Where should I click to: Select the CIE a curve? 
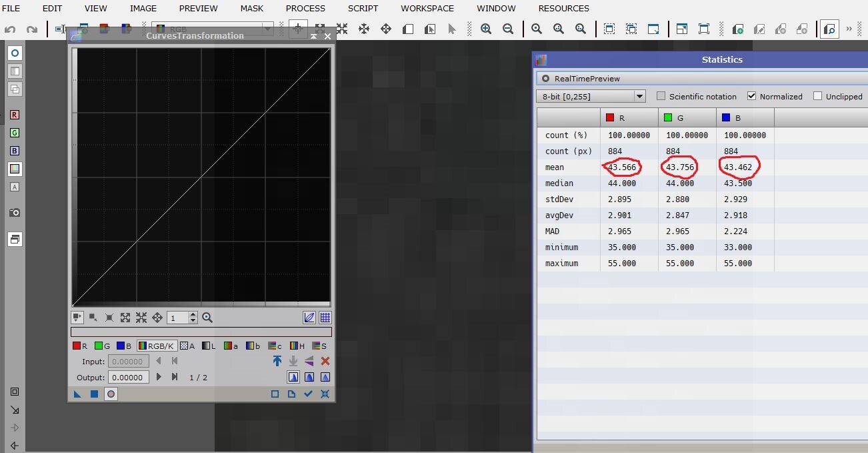(231, 346)
